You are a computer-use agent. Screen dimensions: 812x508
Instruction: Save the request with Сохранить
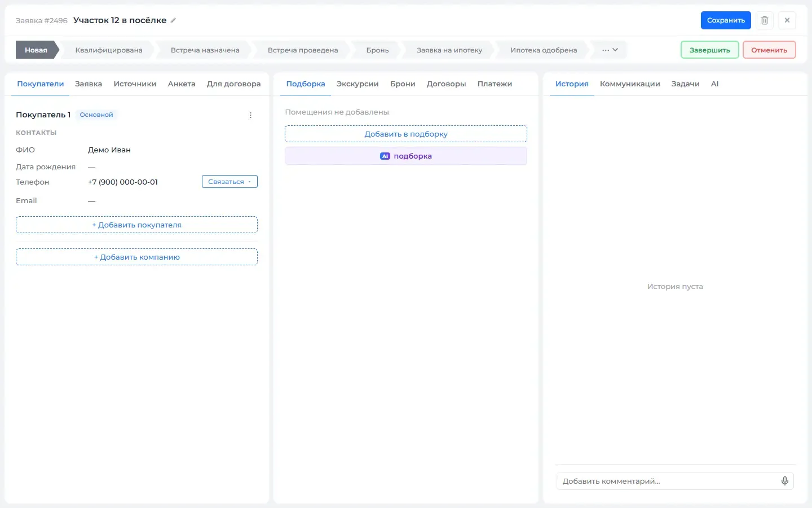pos(726,20)
